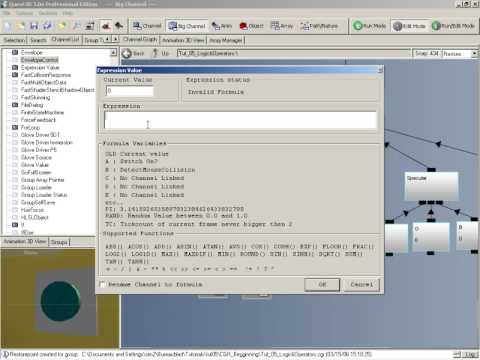The image size is (480, 360).
Task: Select Expression Value in channel list
Action: click(x=40, y=67)
